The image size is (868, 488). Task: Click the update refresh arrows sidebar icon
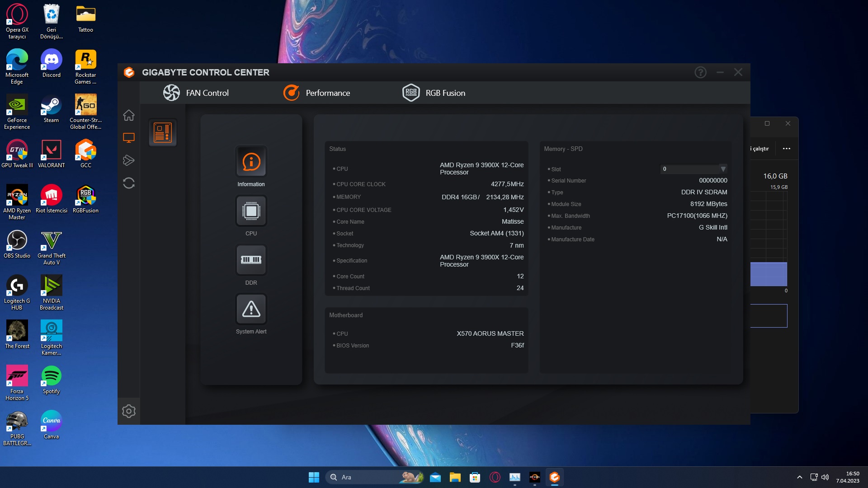click(129, 183)
